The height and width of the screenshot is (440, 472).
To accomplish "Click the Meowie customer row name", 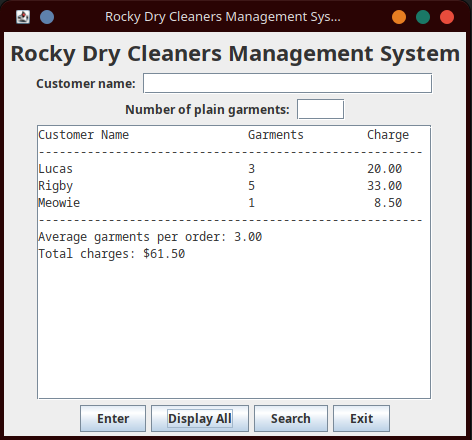I will (59, 203).
